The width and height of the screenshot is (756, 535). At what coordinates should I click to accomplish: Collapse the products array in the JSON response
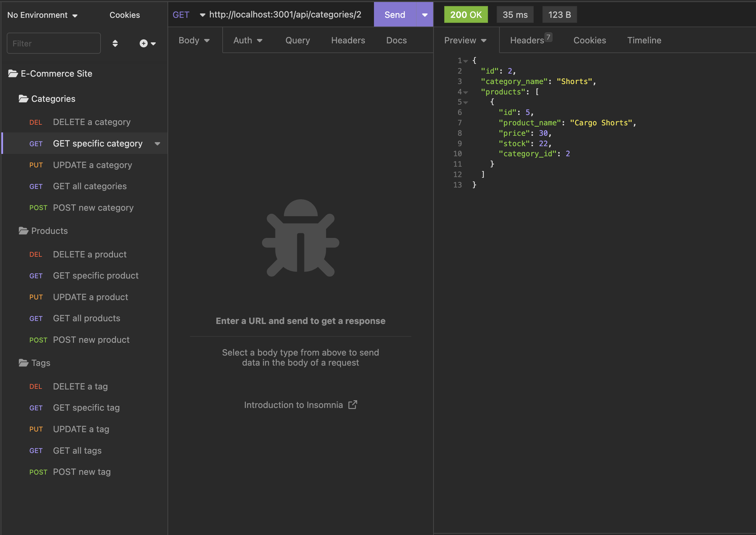(x=466, y=92)
